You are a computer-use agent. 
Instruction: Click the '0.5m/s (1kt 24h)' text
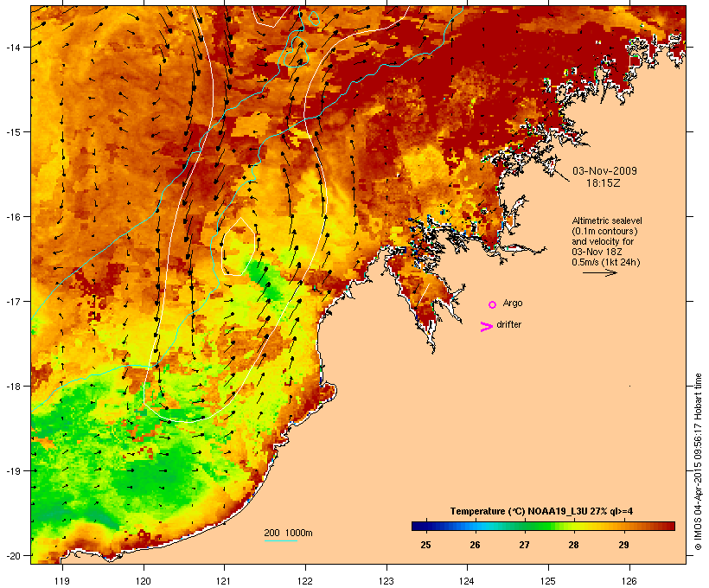point(606,262)
